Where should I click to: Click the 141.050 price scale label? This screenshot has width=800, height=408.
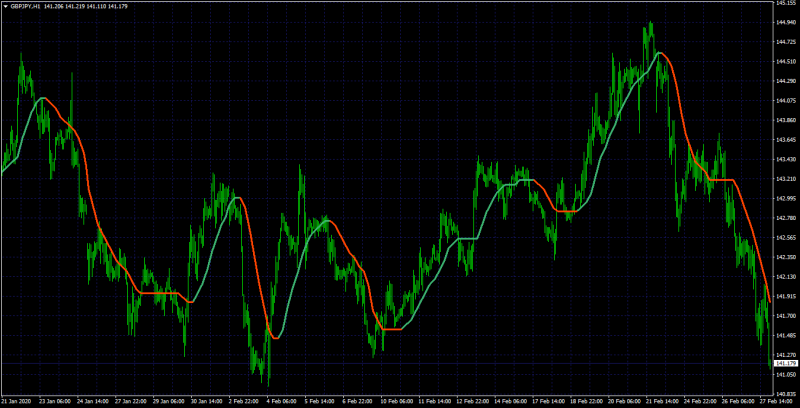pos(786,374)
